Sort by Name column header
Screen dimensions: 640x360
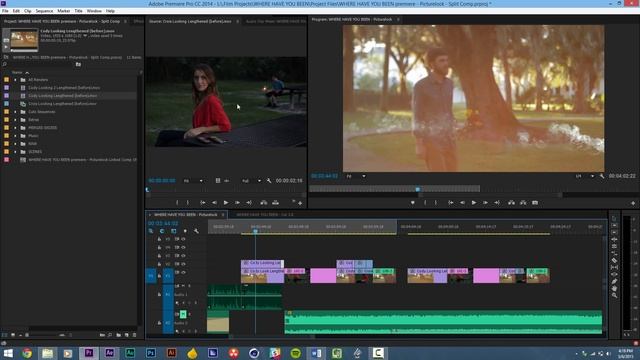click(x=17, y=72)
